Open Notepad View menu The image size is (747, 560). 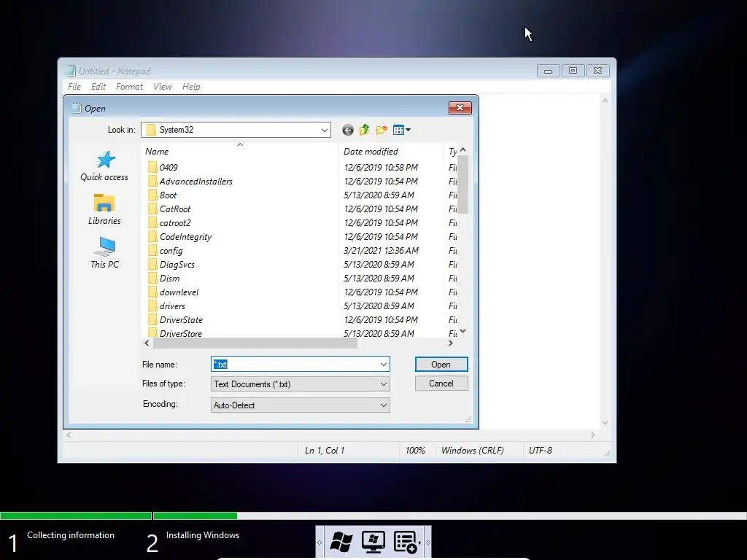(x=163, y=87)
